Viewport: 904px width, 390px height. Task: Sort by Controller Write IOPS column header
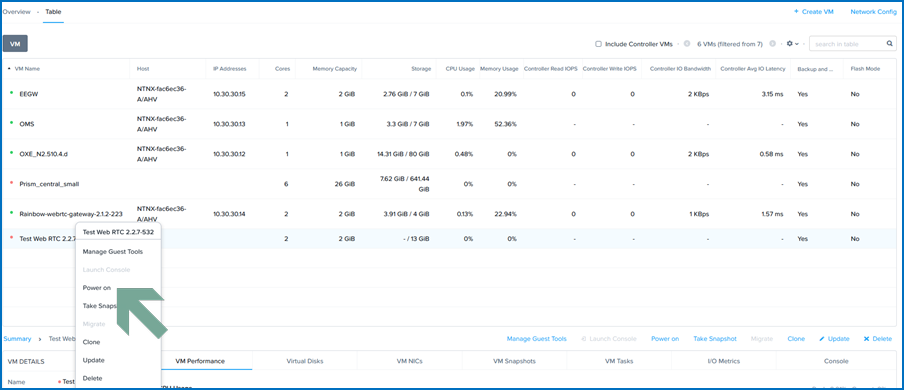click(x=609, y=69)
